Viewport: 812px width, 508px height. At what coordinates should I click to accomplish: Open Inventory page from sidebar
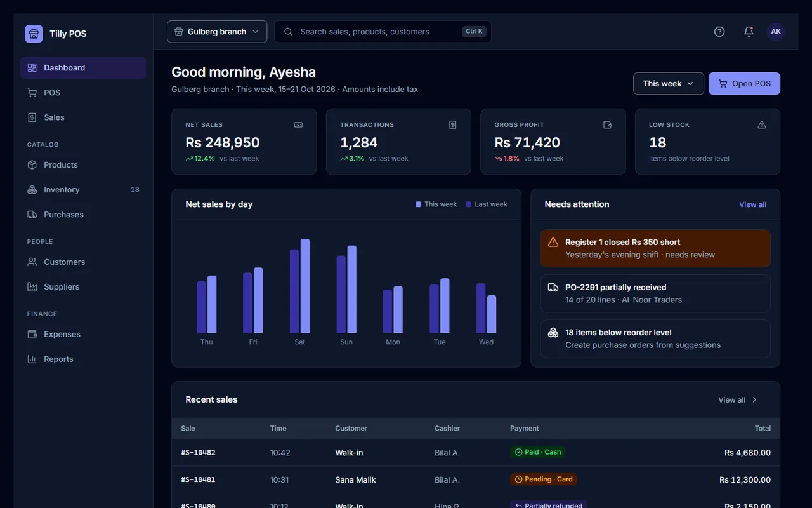83,190
